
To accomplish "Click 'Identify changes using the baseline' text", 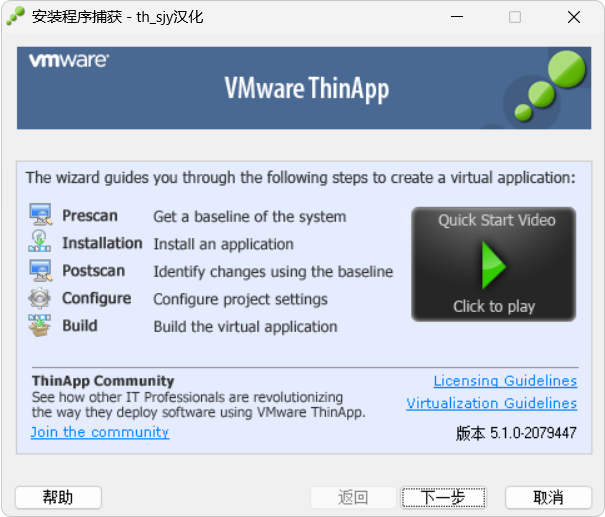I will point(273,272).
